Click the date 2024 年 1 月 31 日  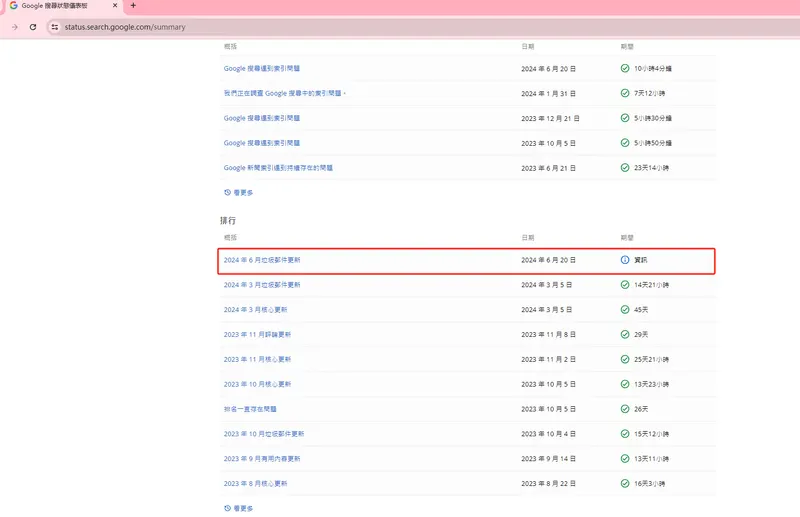coord(548,93)
